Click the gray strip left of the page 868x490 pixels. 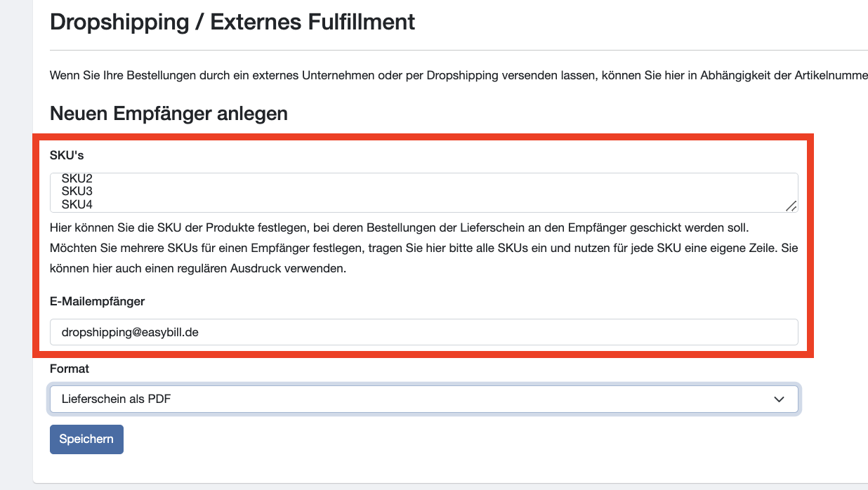pos(15,246)
